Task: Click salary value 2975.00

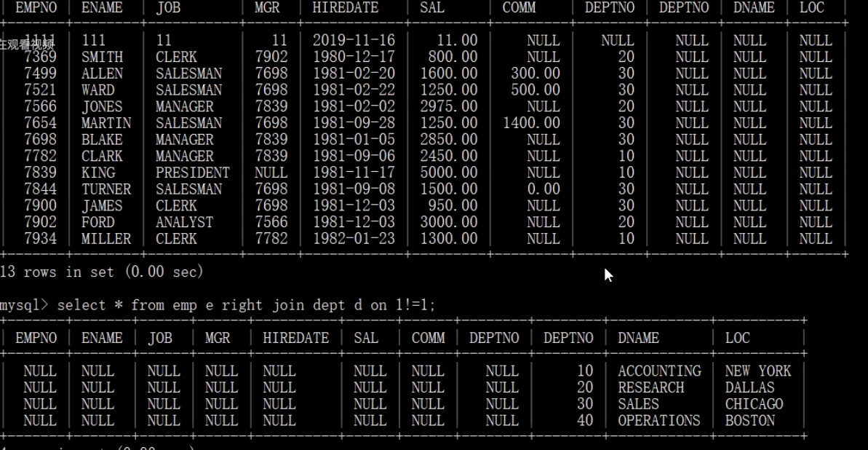Action: pyautogui.click(x=449, y=106)
